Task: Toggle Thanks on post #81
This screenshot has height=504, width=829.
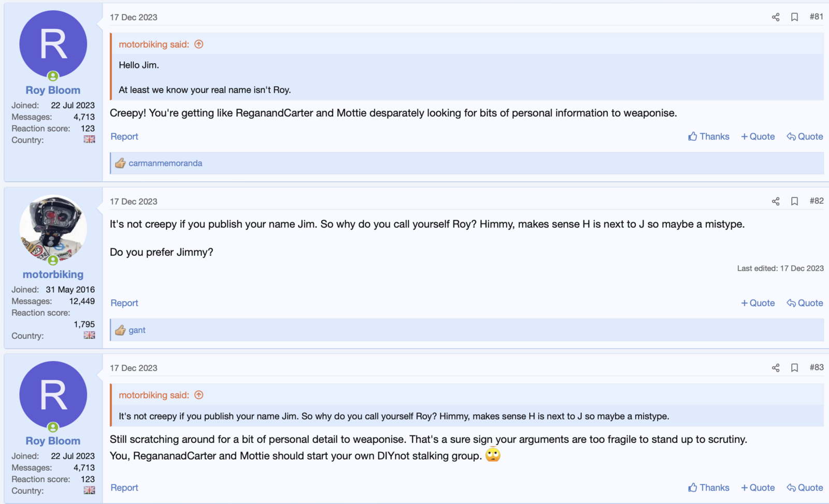Action: click(x=708, y=137)
